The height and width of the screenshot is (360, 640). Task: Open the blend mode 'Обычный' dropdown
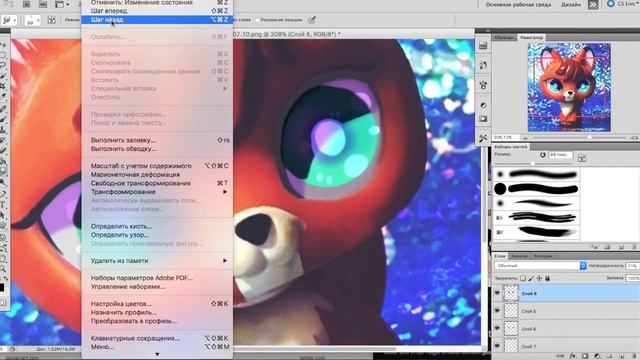click(x=540, y=266)
